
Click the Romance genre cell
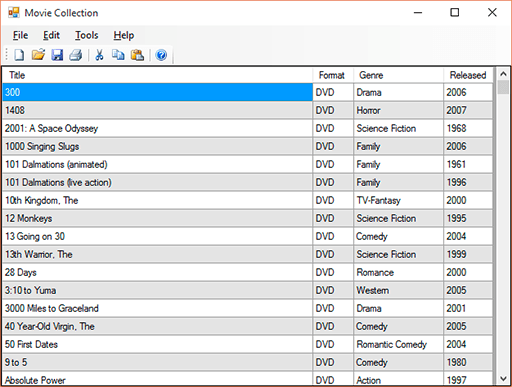click(398, 272)
